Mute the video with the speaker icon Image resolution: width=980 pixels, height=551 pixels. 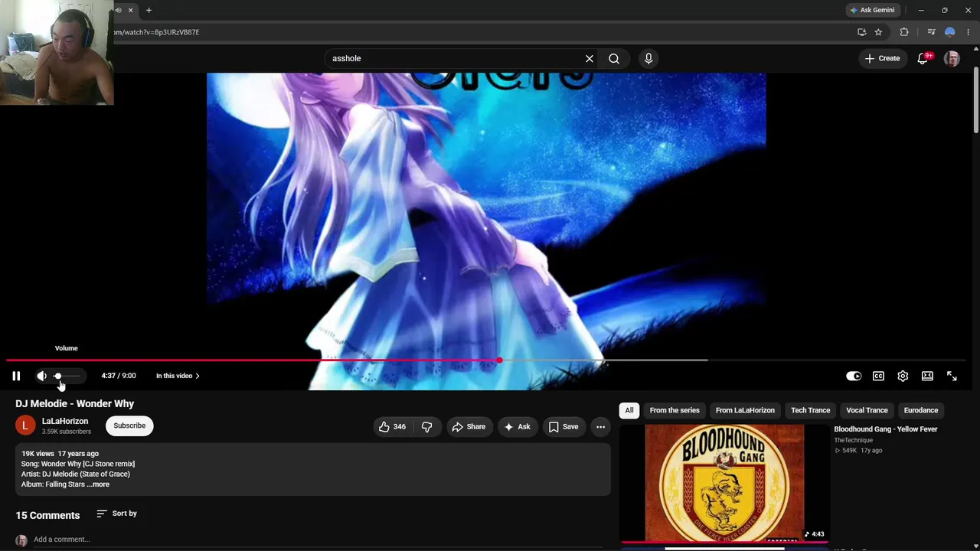click(41, 376)
